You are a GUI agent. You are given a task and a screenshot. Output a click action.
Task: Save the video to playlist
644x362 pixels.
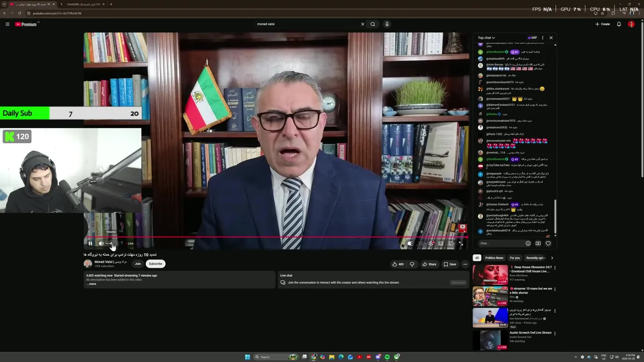(x=450, y=264)
